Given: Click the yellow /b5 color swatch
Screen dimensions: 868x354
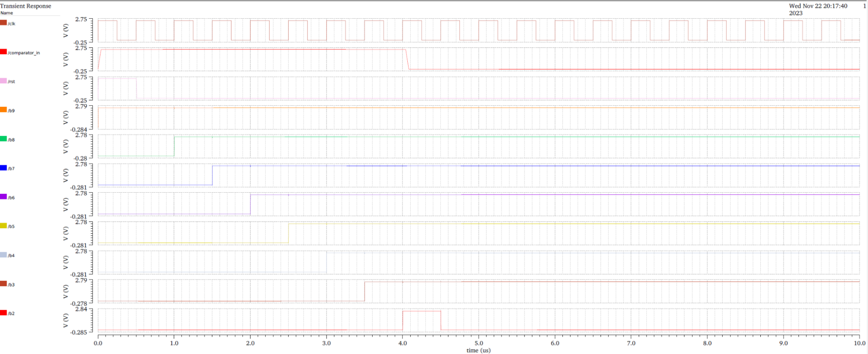Looking at the screenshot, I should pos(3,226).
